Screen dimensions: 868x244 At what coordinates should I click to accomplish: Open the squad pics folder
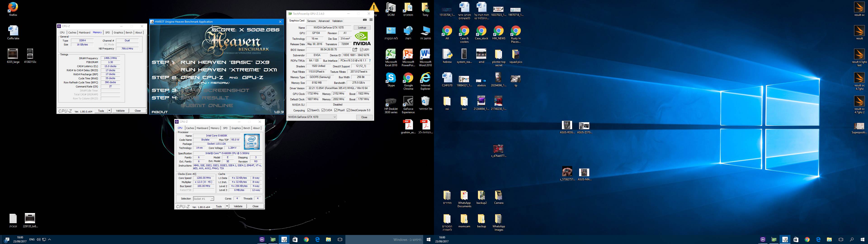click(516, 56)
